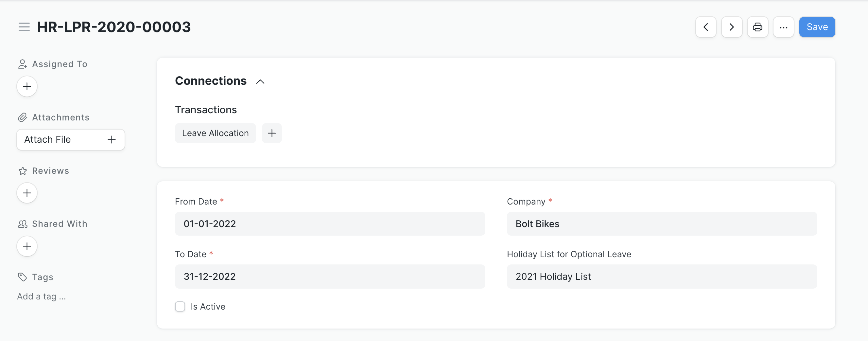Open Holiday List for Optional Leave field
The image size is (868, 341).
click(x=662, y=277)
